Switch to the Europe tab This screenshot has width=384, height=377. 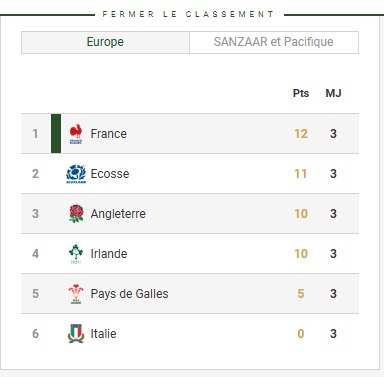(105, 42)
